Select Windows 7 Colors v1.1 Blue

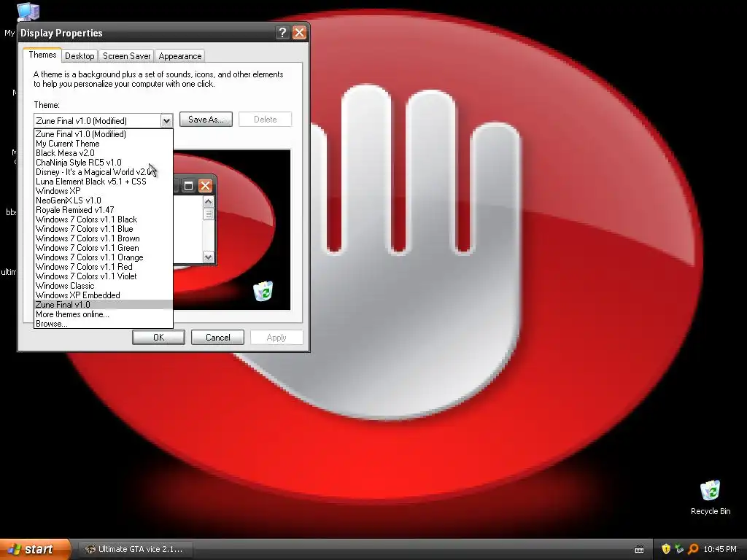104,229
